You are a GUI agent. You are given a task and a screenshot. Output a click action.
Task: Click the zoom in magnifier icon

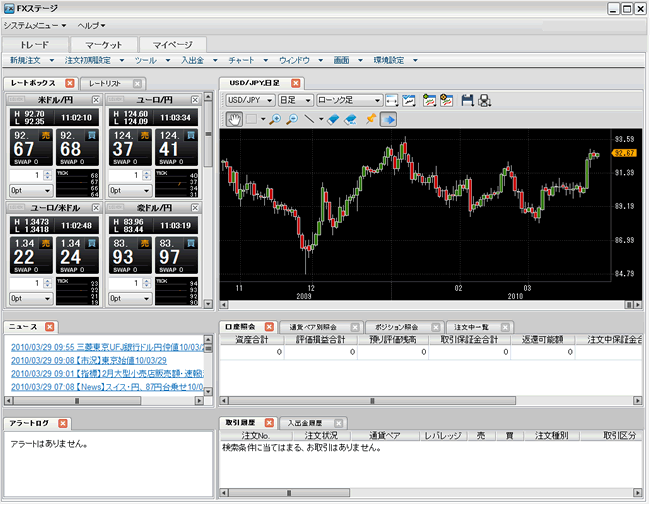[275, 119]
